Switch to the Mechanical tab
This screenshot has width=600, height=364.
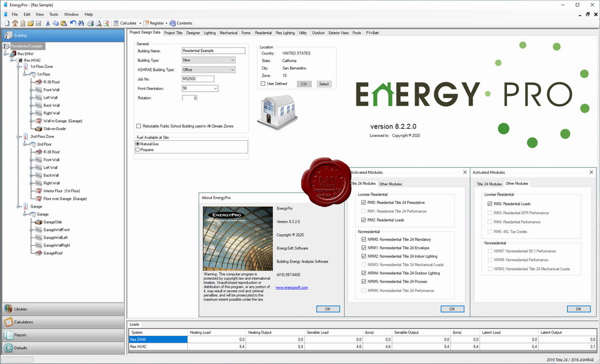tap(229, 33)
